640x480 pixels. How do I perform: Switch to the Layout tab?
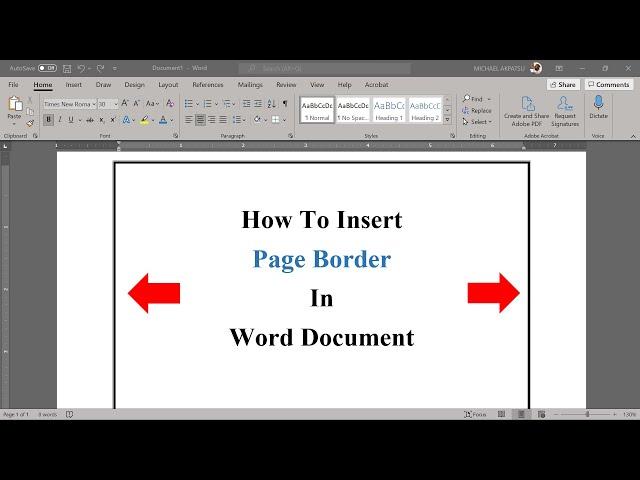pos(168,84)
